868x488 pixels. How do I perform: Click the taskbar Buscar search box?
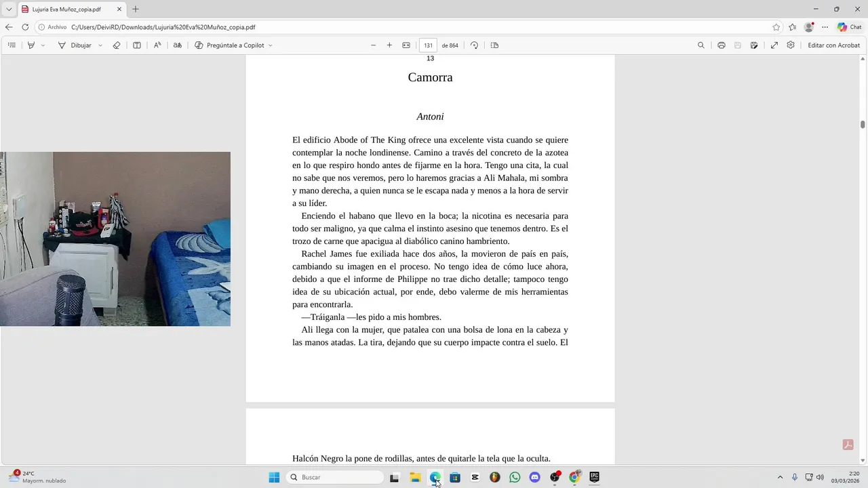point(334,477)
